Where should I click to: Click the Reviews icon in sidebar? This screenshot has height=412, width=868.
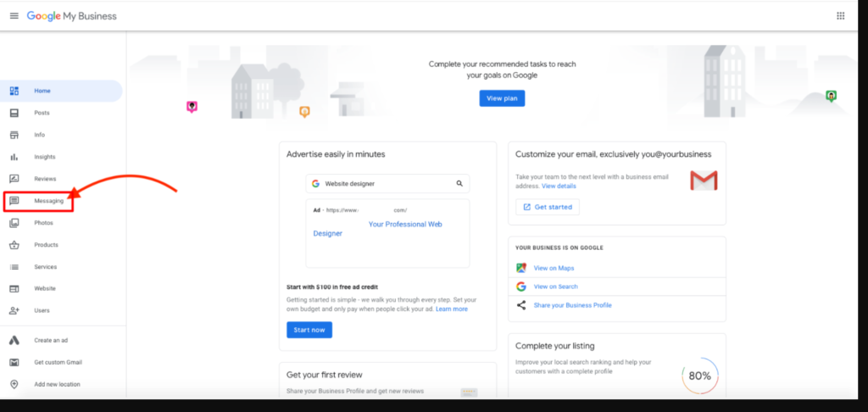coord(14,179)
